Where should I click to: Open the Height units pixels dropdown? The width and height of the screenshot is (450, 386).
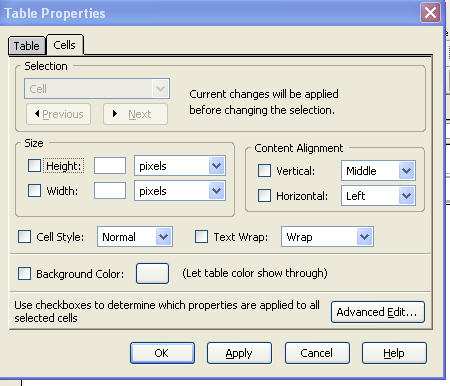coord(180,166)
